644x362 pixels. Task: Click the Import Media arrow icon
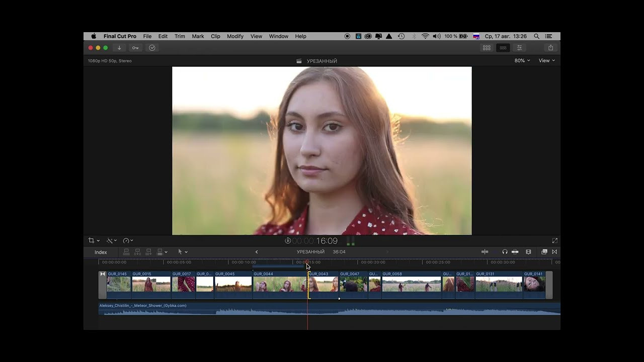(x=119, y=48)
